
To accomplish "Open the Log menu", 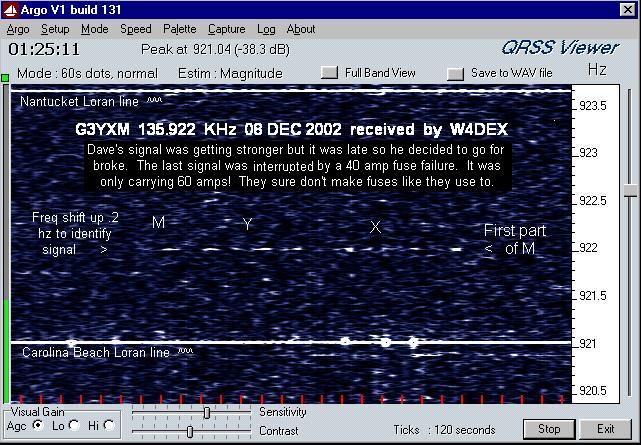I will (x=266, y=29).
